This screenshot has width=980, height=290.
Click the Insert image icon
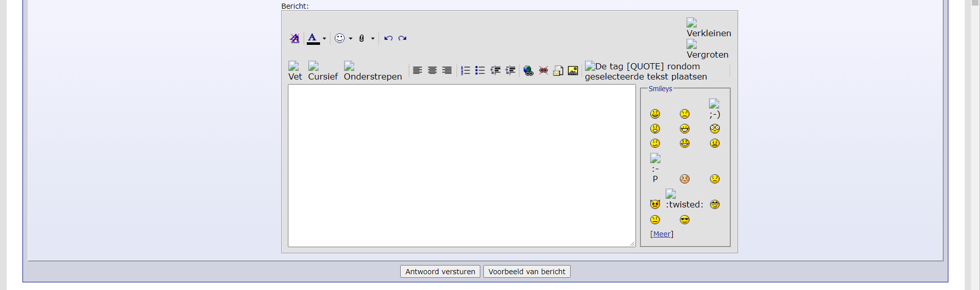coord(573,71)
